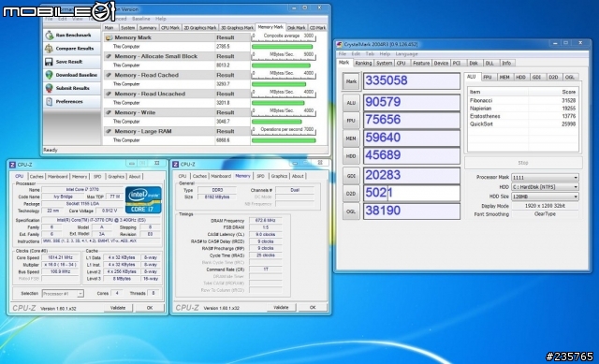Run the GDI benchmark button
The image size is (599, 364).
coord(351,176)
